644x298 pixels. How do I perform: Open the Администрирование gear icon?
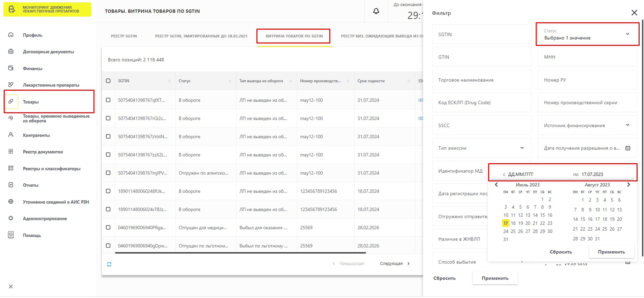click(11, 218)
